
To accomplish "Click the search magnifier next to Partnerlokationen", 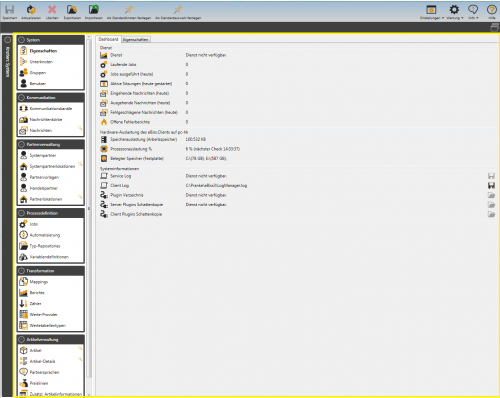I will click(80, 197).
